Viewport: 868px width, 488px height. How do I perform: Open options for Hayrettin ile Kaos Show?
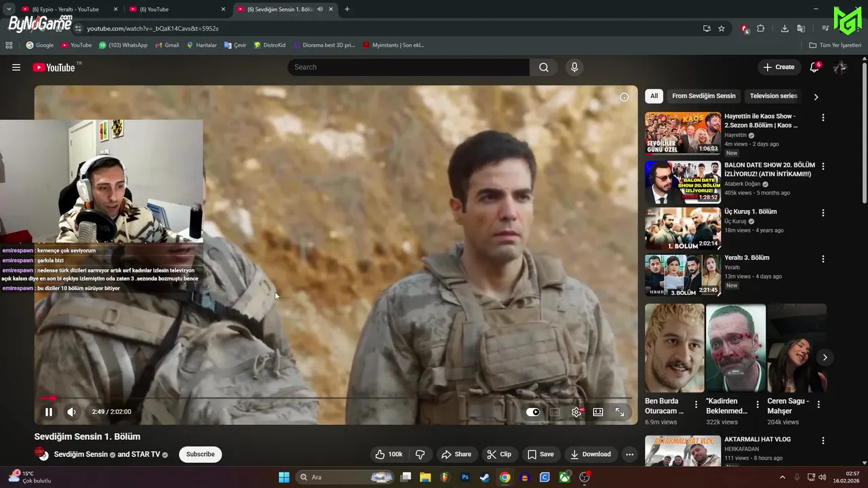tap(823, 117)
